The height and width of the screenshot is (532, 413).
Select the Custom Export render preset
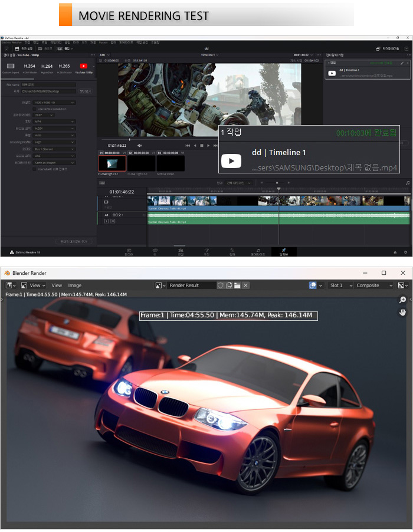[11, 68]
